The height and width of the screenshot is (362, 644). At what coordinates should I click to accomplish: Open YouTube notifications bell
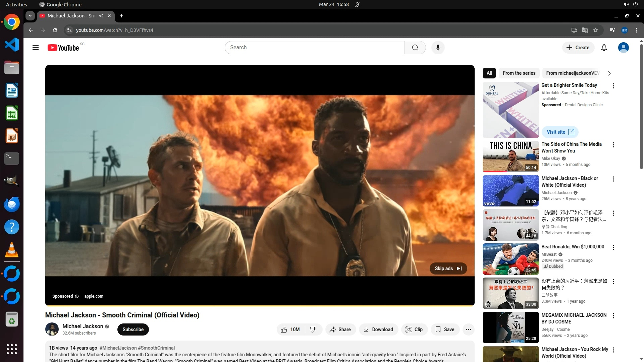point(604,48)
